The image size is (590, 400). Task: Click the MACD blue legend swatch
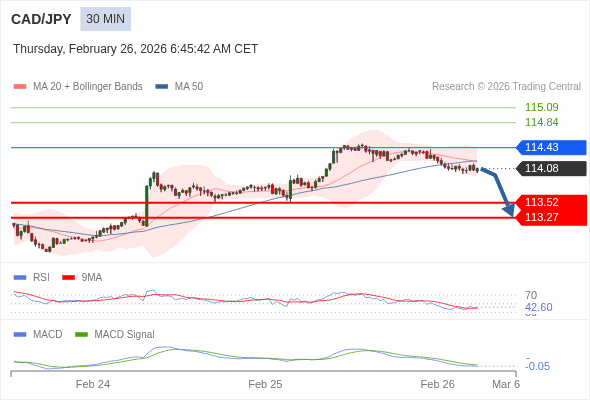20,335
